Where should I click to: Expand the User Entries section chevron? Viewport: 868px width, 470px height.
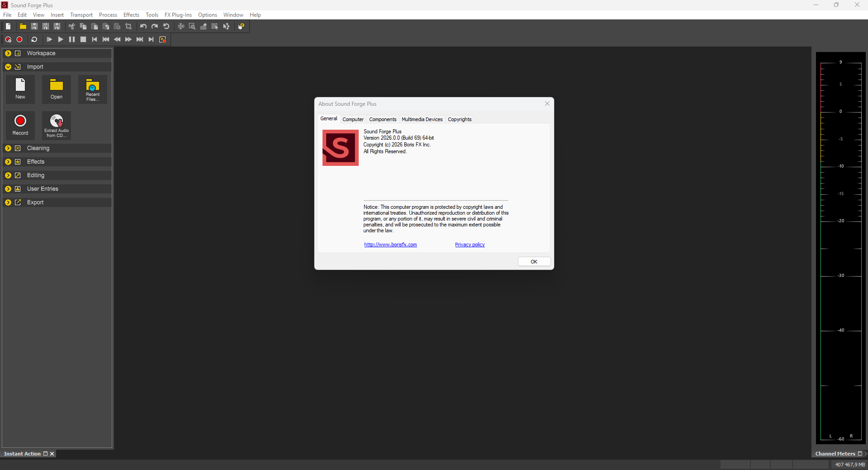click(8, 189)
